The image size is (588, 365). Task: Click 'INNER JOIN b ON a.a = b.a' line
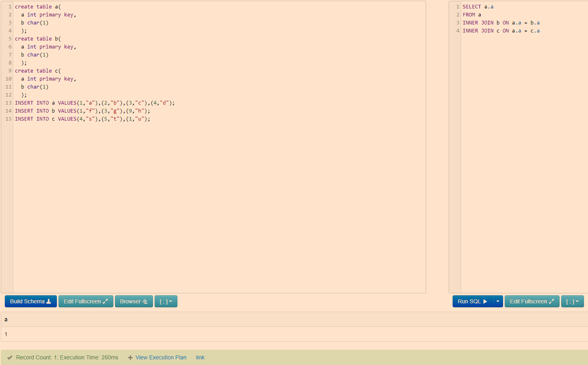(x=501, y=23)
